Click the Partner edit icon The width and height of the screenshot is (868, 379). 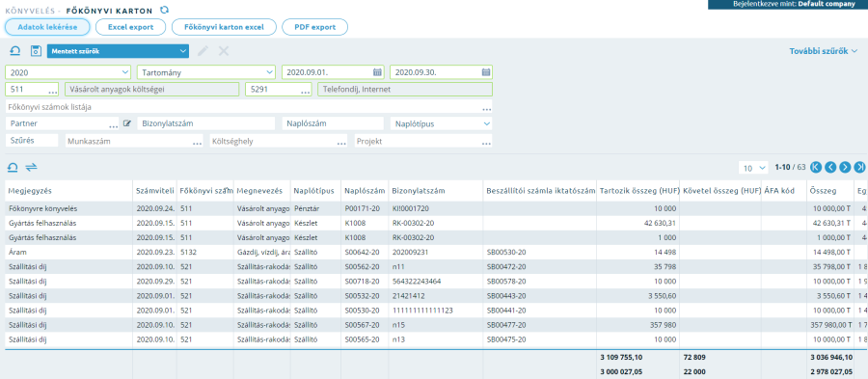pyautogui.click(x=127, y=123)
